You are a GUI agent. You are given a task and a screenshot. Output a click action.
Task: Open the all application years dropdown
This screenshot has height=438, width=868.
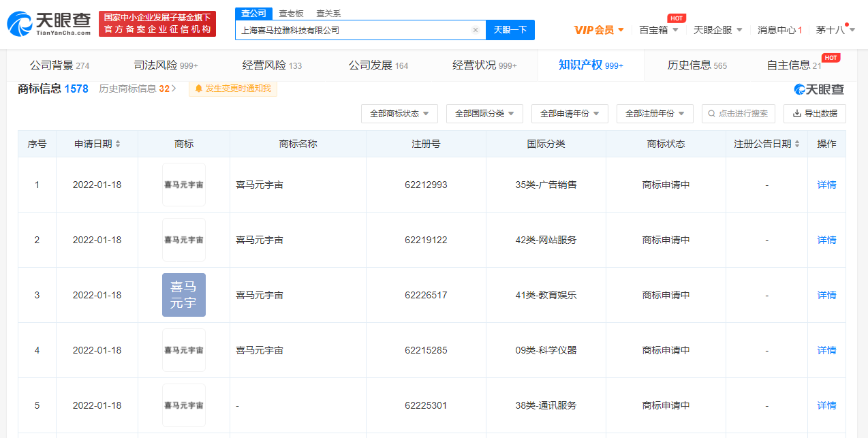[x=570, y=114]
